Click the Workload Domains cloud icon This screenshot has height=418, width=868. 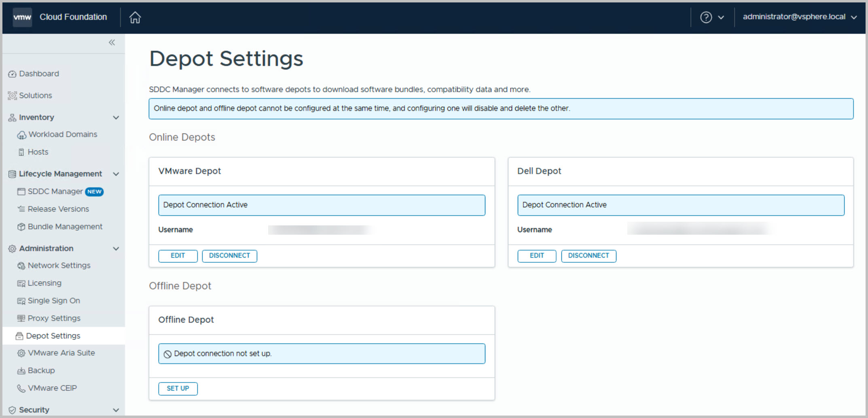(x=21, y=135)
